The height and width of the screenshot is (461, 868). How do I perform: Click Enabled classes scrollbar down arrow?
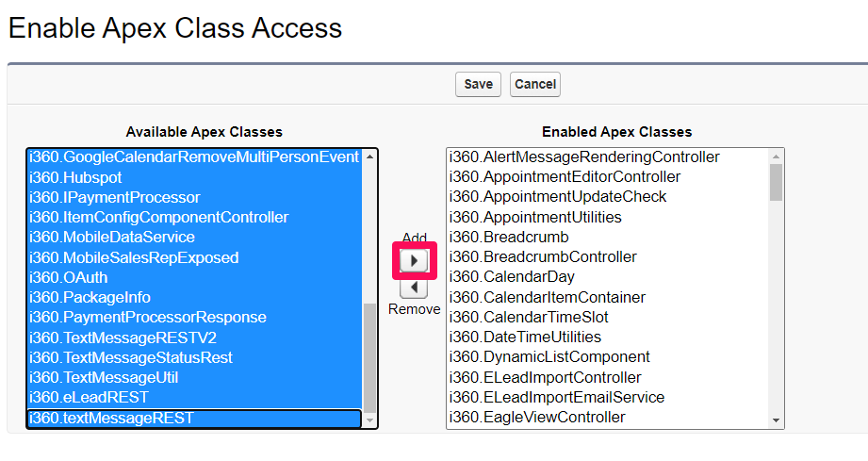pyautogui.click(x=776, y=420)
